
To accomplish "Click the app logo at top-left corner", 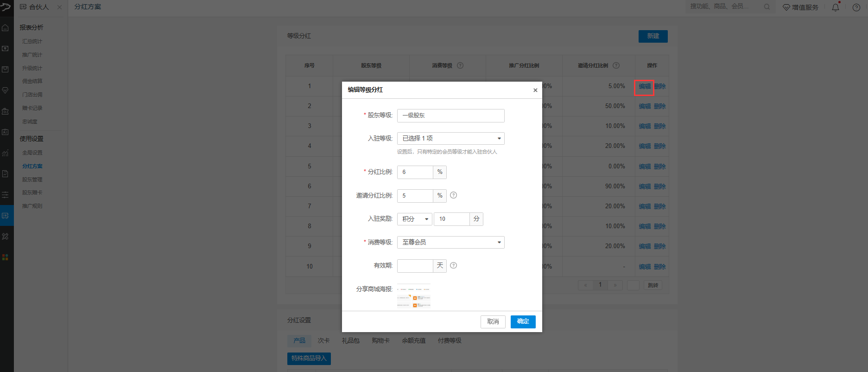I will tap(6, 6).
